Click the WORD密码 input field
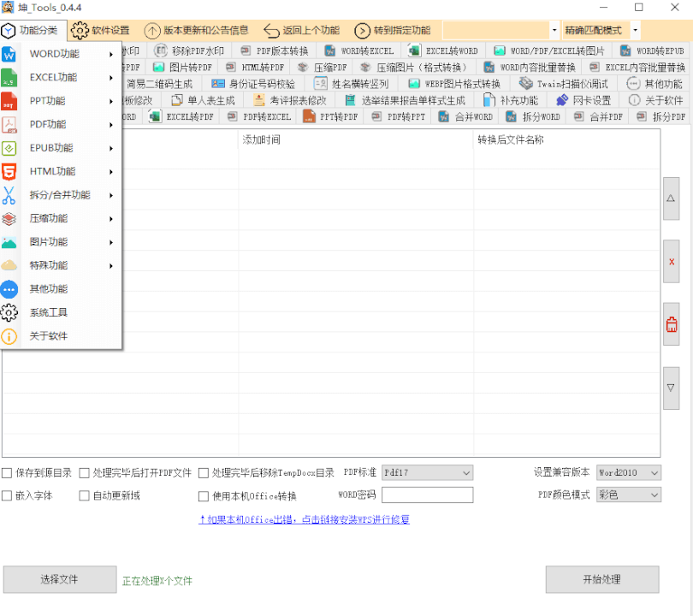Image resolution: width=693 pixels, height=616 pixels. 427,495
